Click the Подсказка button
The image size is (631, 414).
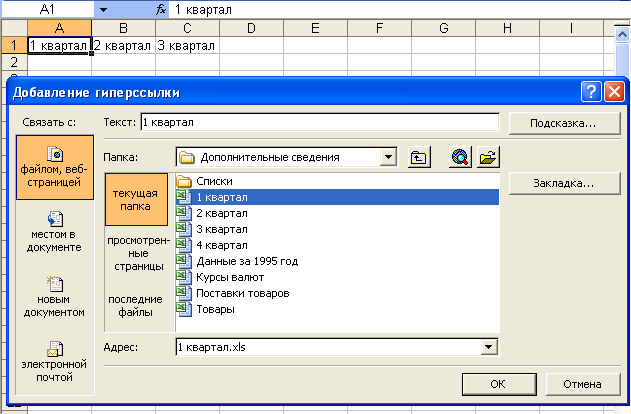coord(564,123)
